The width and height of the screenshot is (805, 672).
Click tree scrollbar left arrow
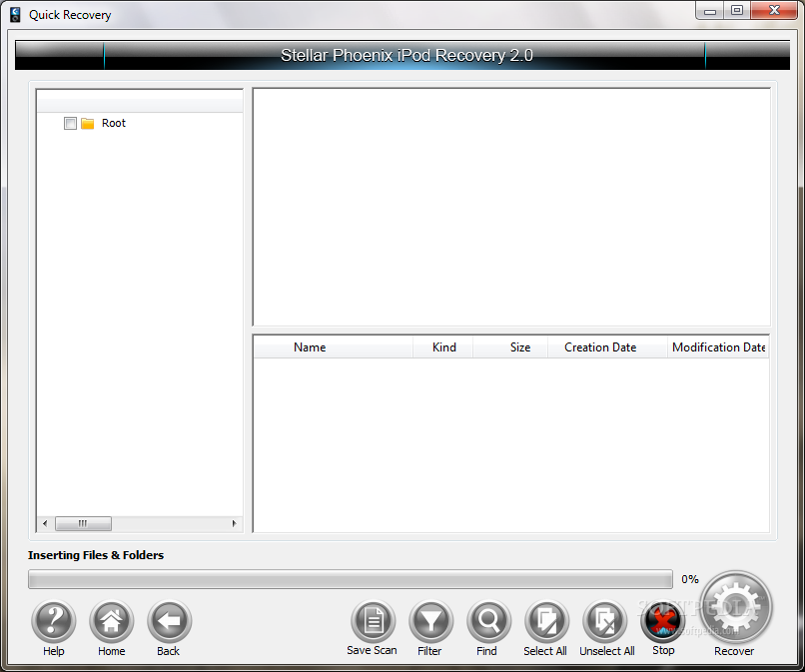(x=45, y=523)
